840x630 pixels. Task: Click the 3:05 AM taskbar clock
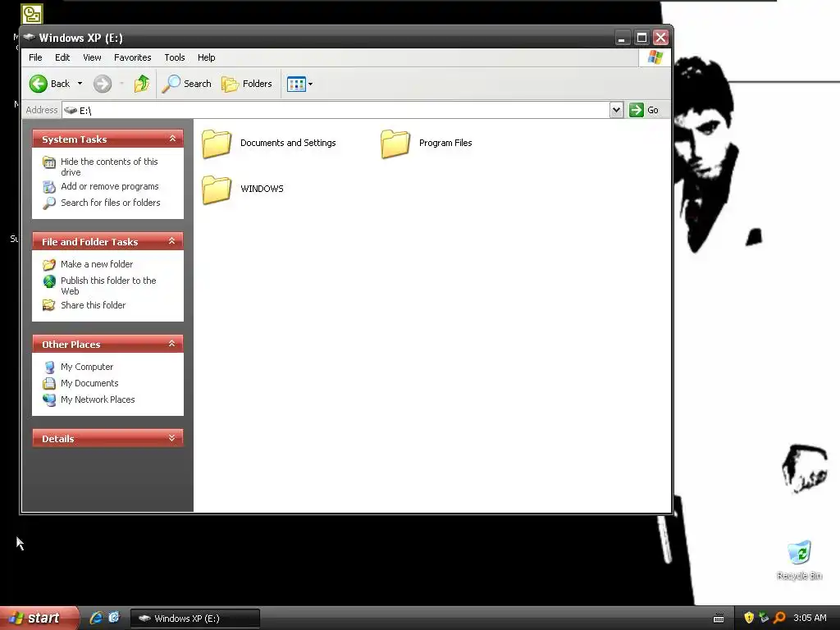coord(810,618)
